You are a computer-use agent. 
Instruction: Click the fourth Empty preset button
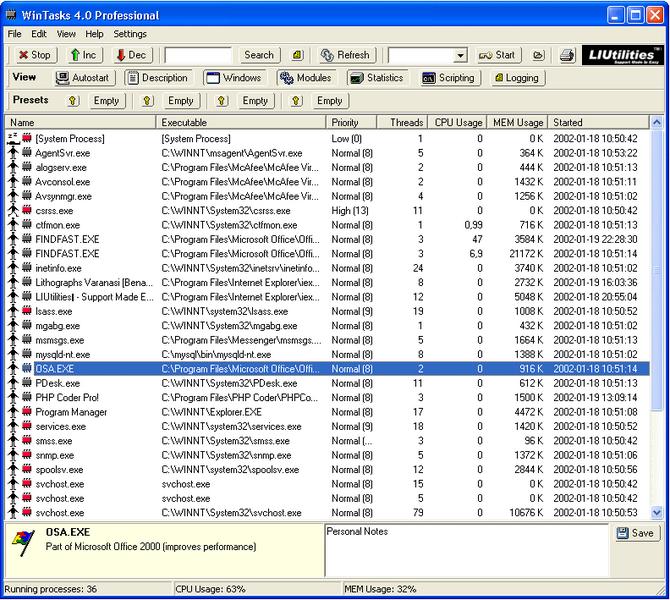pos(329,101)
